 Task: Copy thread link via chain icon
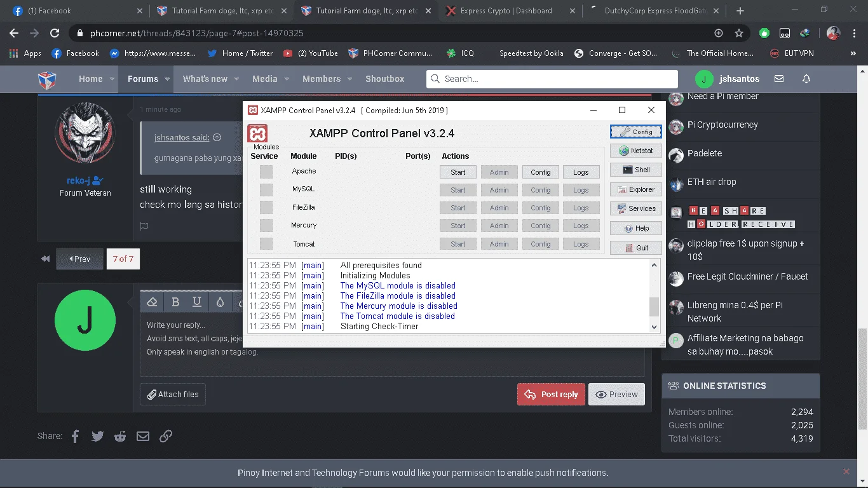pos(166,436)
